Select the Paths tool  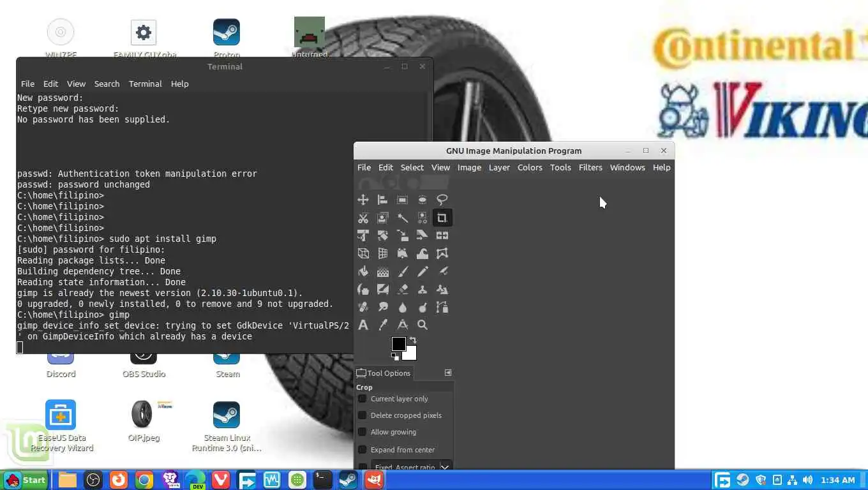442,307
